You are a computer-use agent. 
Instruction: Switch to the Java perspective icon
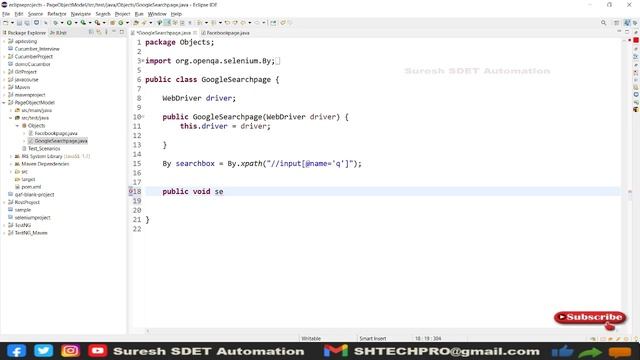coord(627,23)
